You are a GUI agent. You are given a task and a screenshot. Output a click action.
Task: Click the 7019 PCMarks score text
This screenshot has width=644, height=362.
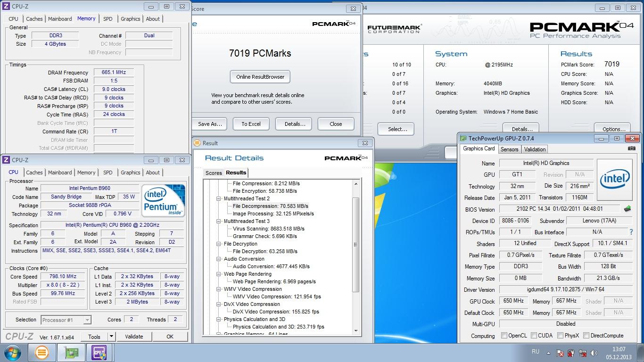260,53
